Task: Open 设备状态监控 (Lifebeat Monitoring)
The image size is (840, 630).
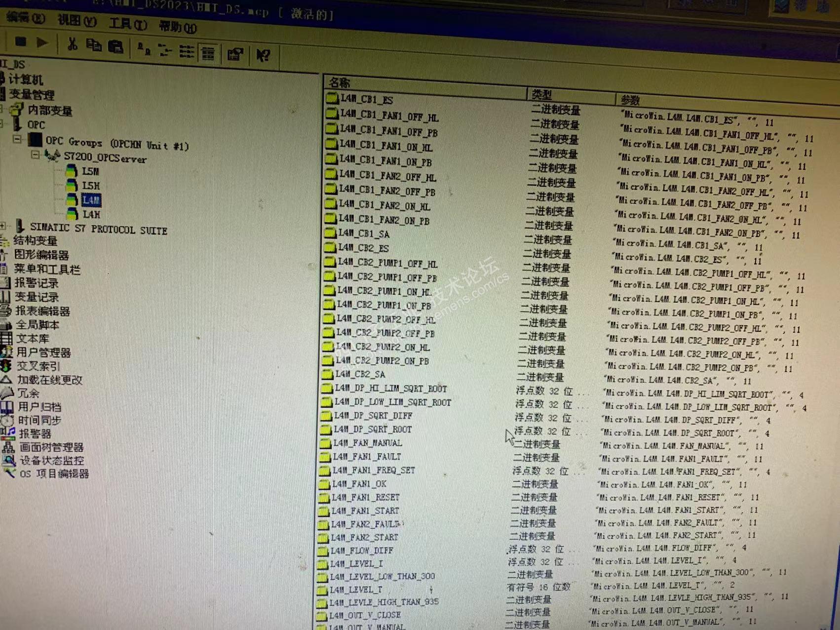Action: [x=52, y=461]
